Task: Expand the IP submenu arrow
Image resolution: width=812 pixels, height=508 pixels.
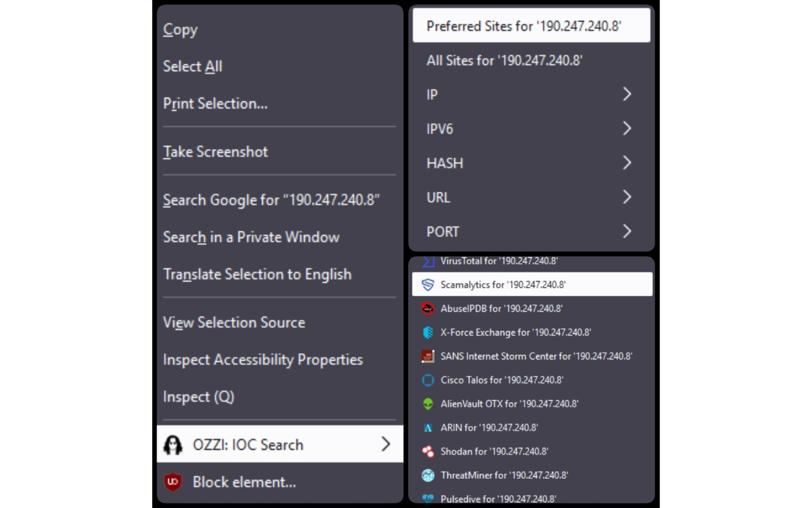Action: [x=627, y=95]
